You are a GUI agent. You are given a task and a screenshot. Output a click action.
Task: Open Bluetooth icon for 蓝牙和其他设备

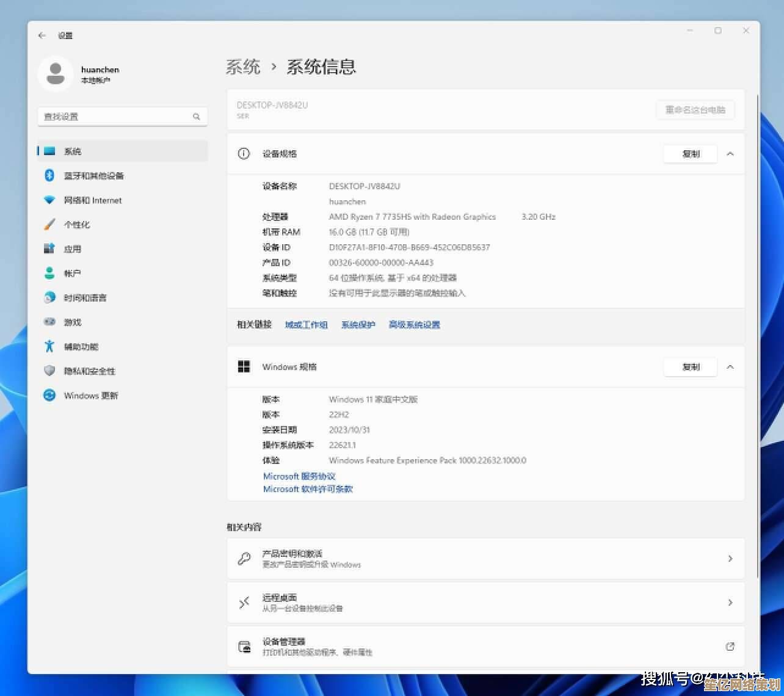(50, 175)
